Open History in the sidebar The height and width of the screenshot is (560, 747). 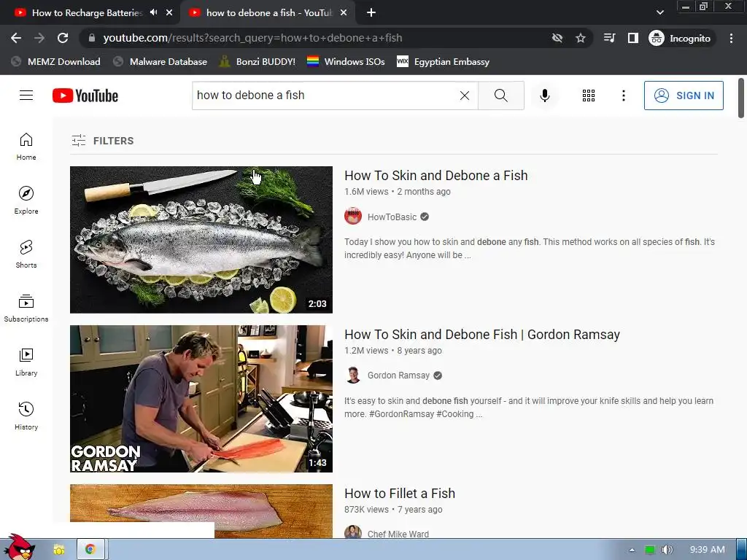[26, 416]
